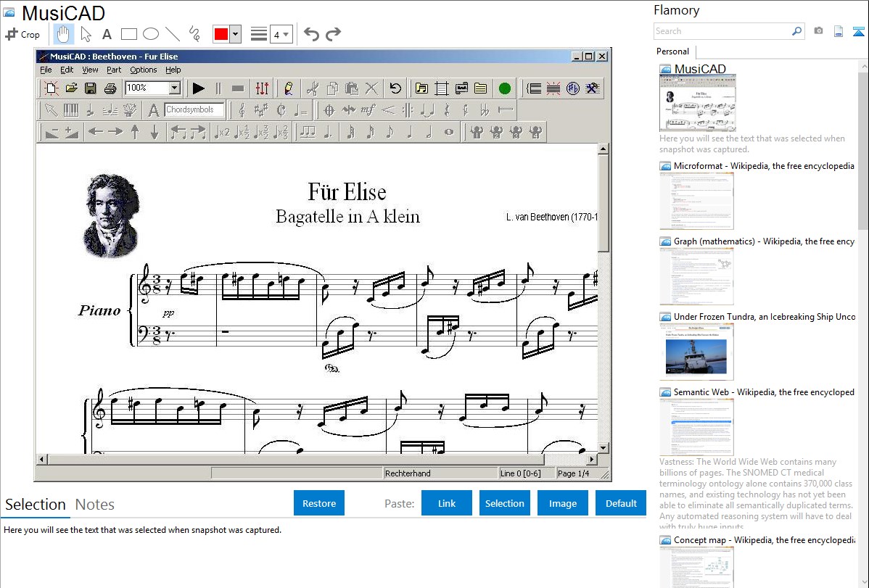Open the icebreaking ship snapshot thumbnail

[696, 352]
